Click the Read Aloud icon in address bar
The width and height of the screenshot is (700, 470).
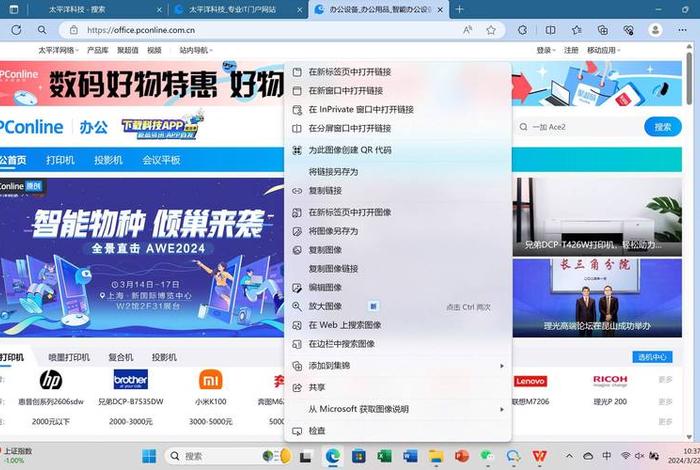467,30
